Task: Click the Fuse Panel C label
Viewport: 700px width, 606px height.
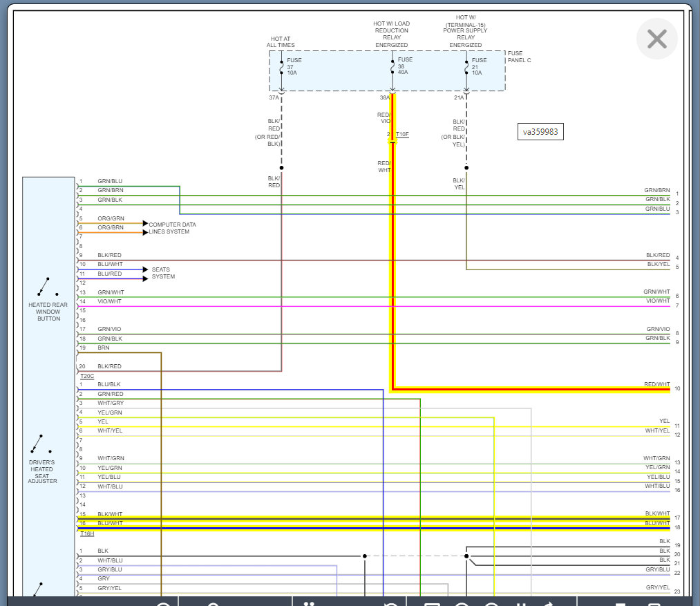Action: [520, 57]
